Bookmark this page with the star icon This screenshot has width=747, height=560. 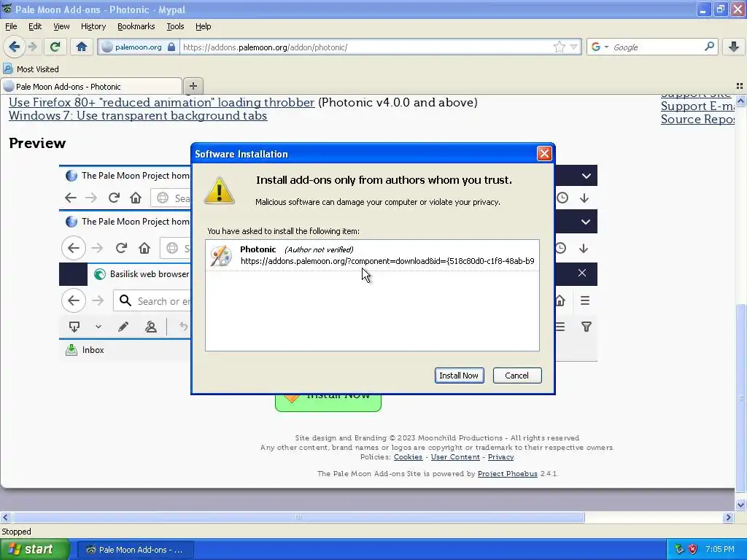coord(560,47)
